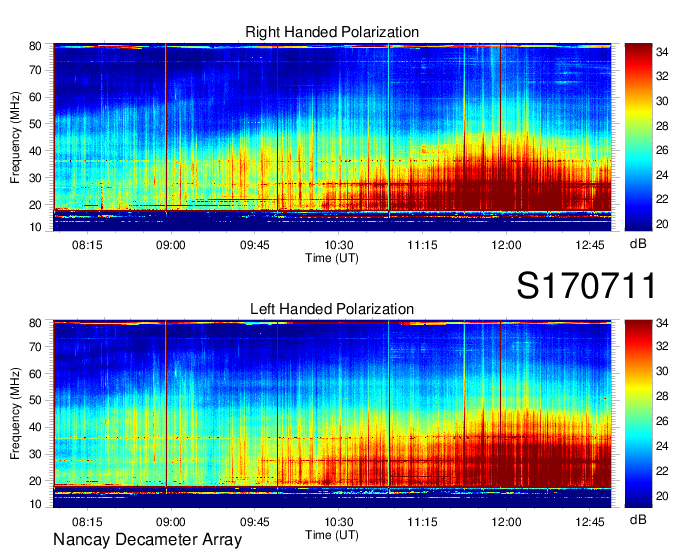680x552 pixels.
Task: Click the "24" value on upper color bar
Action: 662,175
